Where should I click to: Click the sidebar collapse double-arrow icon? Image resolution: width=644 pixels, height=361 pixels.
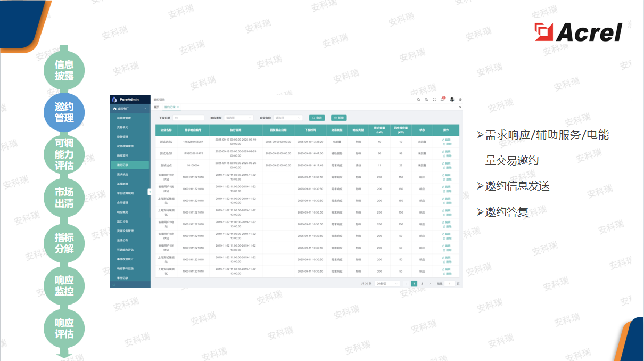tap(150, 192)
